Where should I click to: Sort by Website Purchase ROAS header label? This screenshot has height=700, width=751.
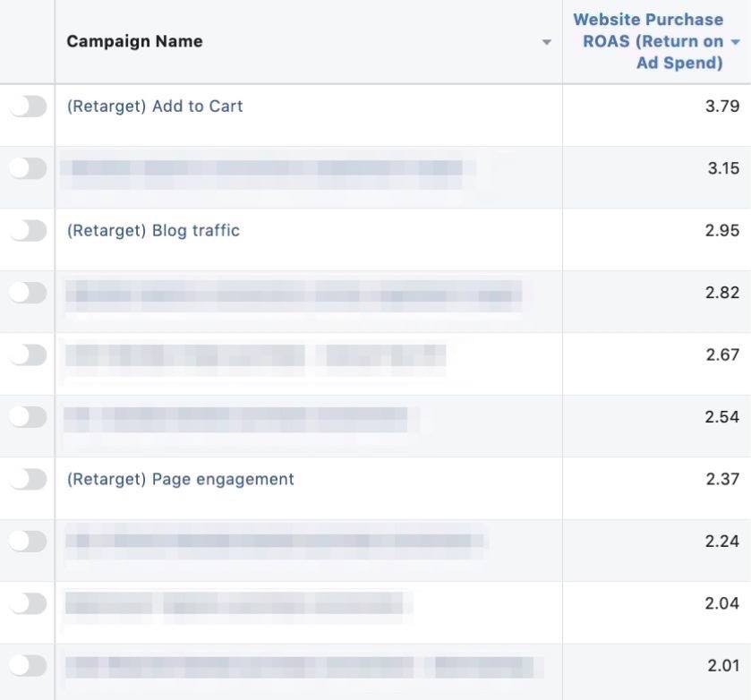click(x=648, y=41)
